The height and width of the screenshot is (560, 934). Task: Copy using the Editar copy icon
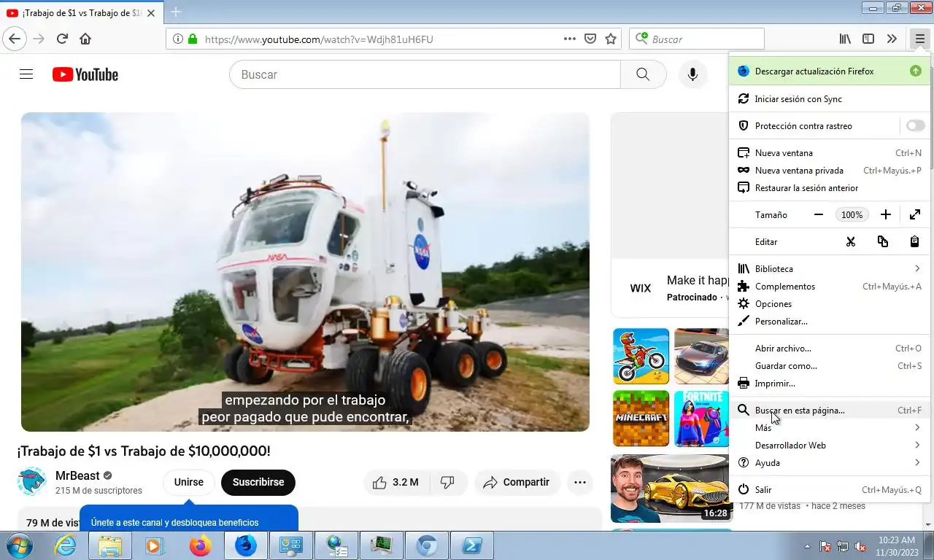883,241
